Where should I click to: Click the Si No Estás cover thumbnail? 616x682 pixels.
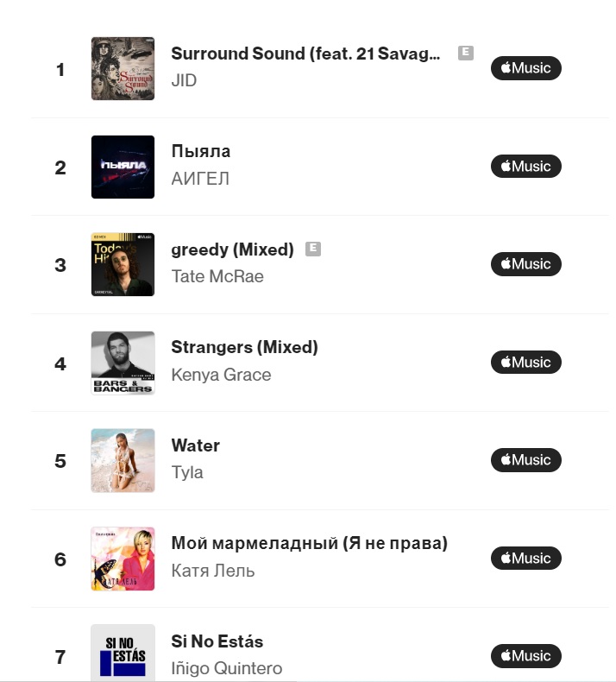(x=123, y=653)
